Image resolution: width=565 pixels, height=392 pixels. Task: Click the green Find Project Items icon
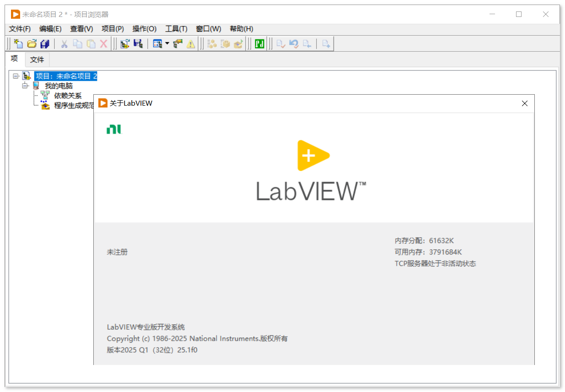coord(260,44)
